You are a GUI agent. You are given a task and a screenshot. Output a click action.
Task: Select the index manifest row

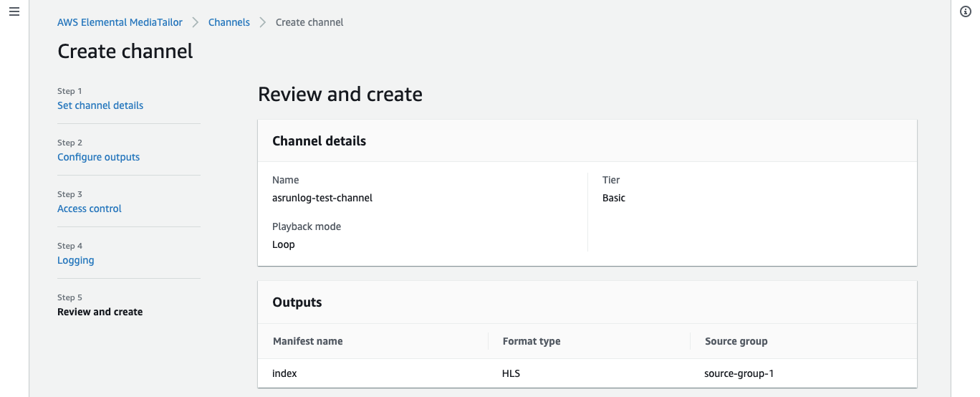(587, 373)
